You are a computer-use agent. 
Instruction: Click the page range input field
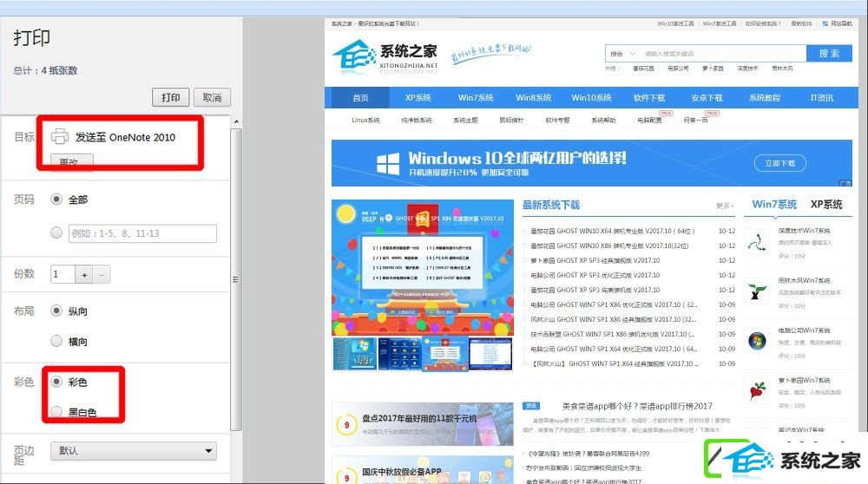pos(143,233)
